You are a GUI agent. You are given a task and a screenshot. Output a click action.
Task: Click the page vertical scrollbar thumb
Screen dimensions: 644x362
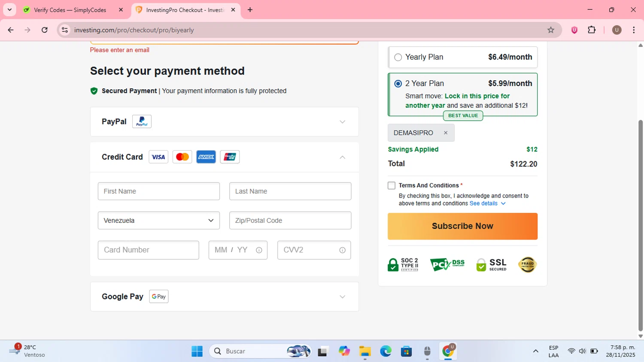tap(641, 226)
